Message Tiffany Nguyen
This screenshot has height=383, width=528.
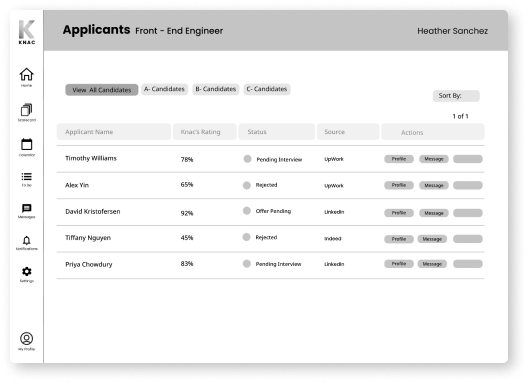pos(432,239)
